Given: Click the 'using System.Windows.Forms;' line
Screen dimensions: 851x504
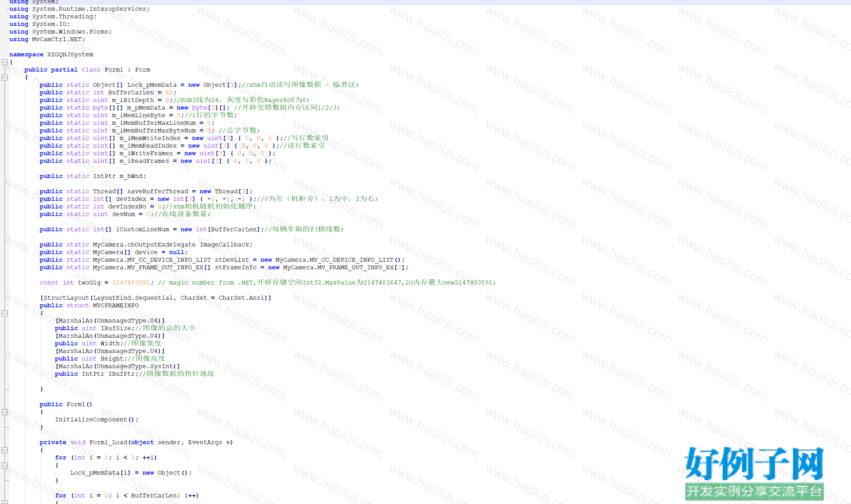Looking at the screenshot, I should point(61,32).
